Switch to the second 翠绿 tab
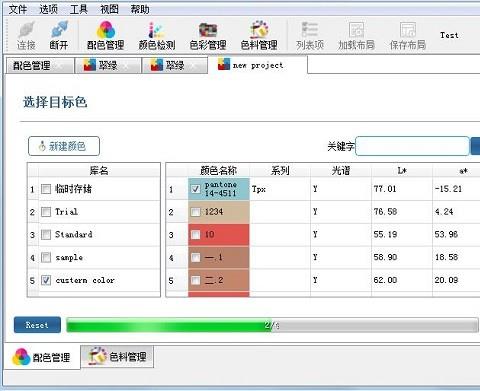The image size is (480, 391). [x=175, y=65]
